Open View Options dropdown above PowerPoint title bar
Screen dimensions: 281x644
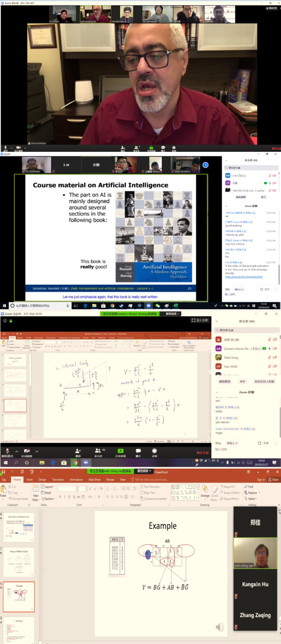(x=144, y=471)
